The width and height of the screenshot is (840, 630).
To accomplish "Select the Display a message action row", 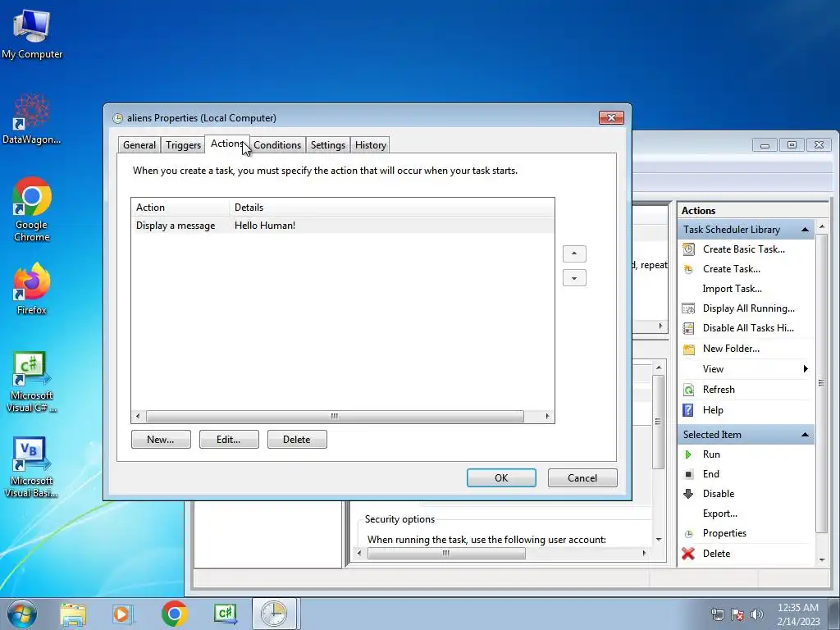I will [x=343, y=226].
